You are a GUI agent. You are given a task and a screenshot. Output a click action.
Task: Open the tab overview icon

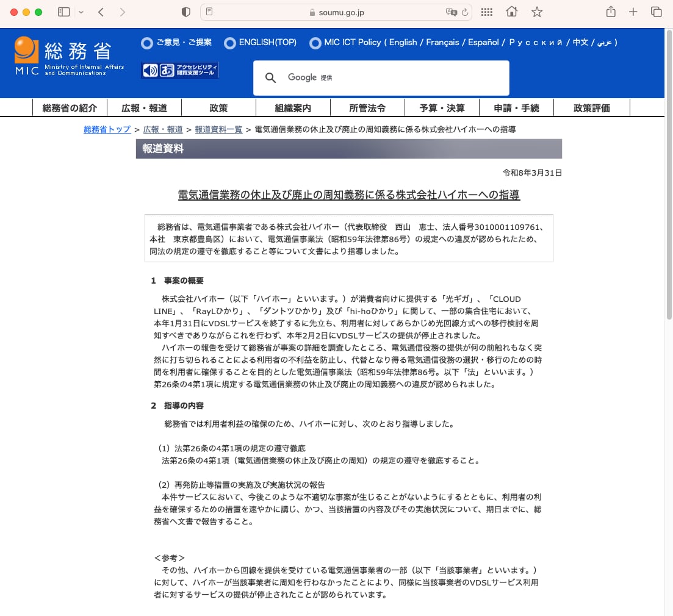(x=657, y=12)
